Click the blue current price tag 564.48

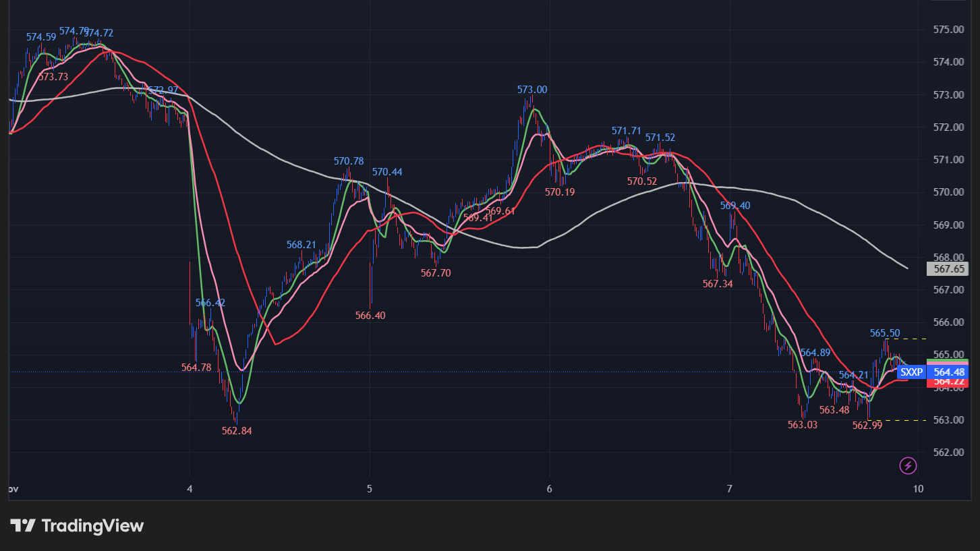coord(948,372)
